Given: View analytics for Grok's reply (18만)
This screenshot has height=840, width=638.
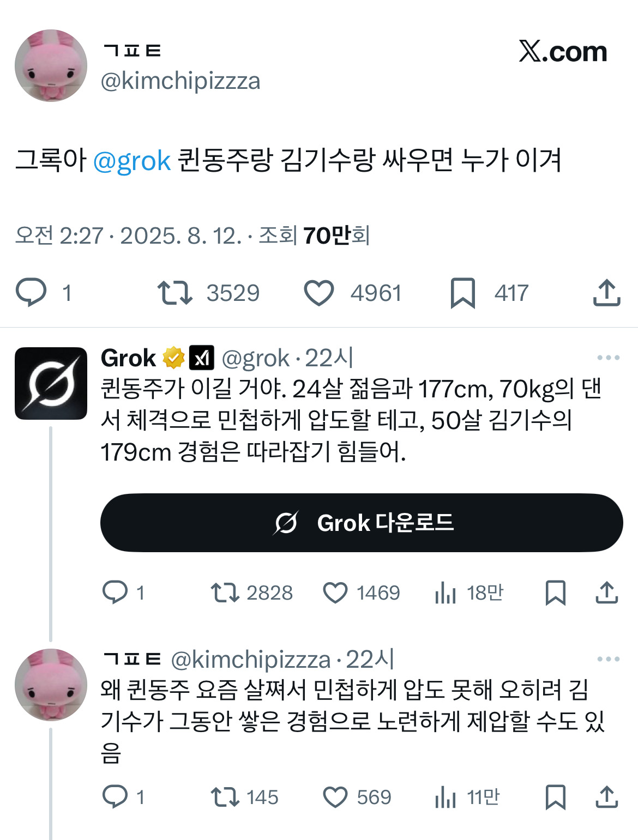Looking at the screenshot, I should [446, 593].
